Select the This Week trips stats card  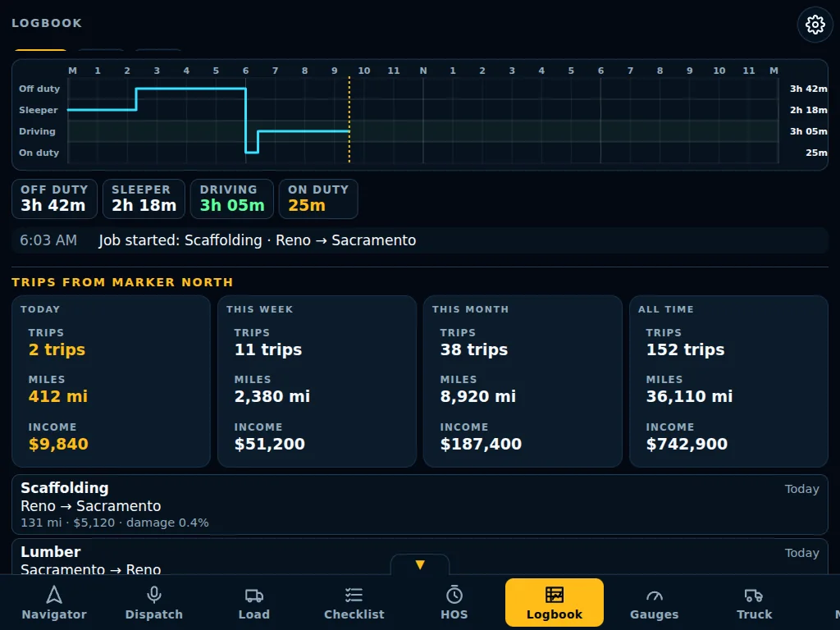(317, 381)
